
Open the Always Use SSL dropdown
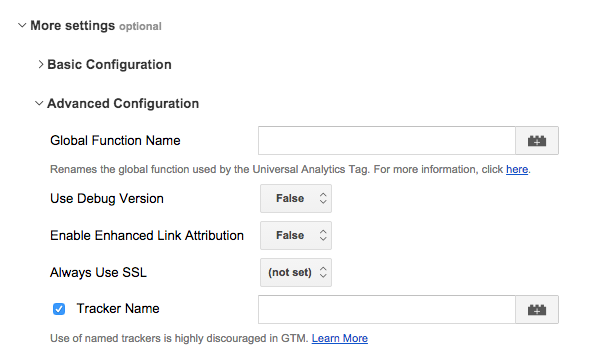296,272
